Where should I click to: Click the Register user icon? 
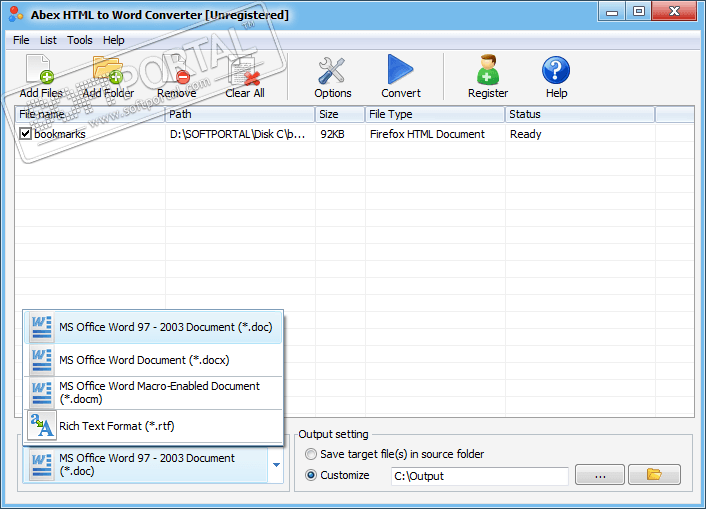point(488,69)
